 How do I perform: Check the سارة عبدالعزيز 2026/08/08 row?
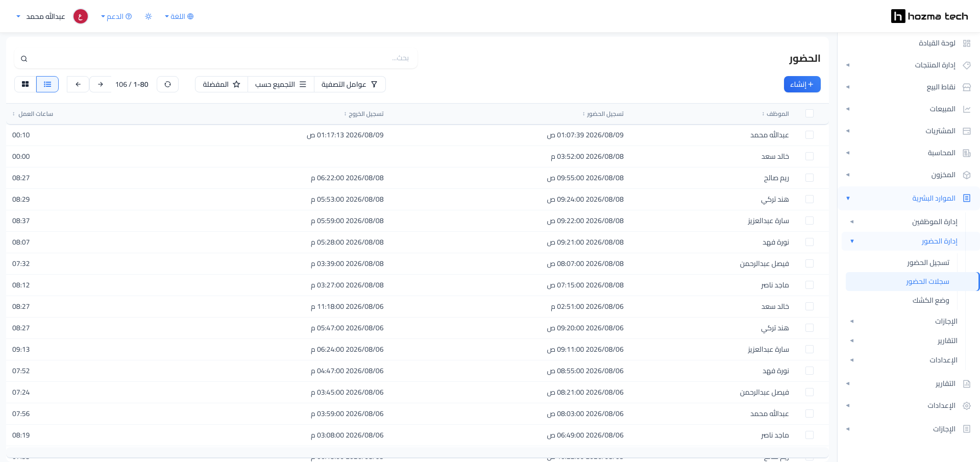[810, 221]
